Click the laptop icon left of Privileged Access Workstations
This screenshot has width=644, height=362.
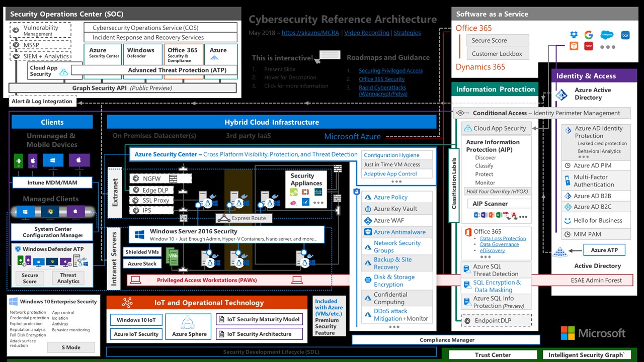coord(135,280)
